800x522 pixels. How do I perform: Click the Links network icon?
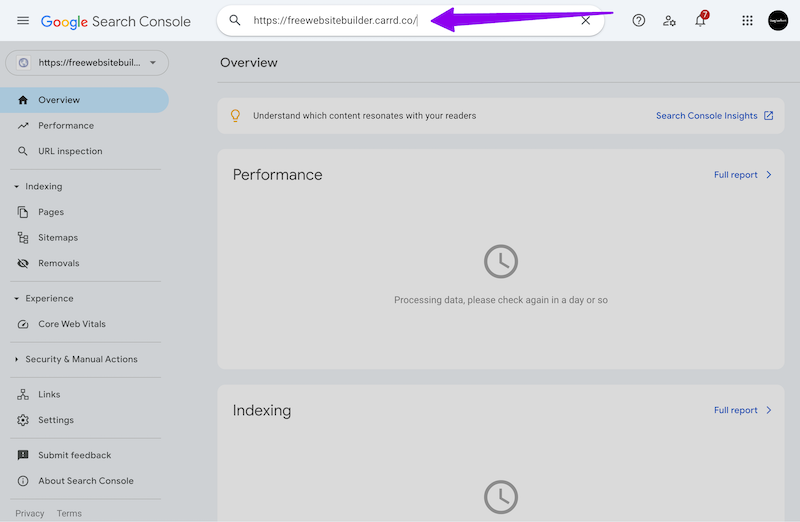coord(23,394)
